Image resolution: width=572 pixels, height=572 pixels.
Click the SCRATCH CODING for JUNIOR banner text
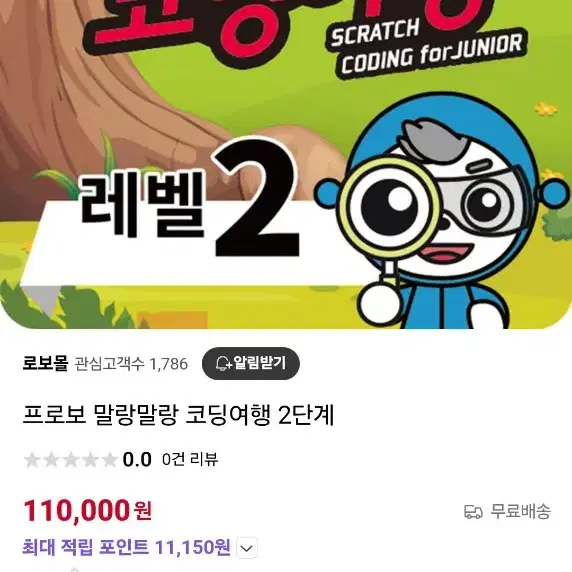click(427, 47)
